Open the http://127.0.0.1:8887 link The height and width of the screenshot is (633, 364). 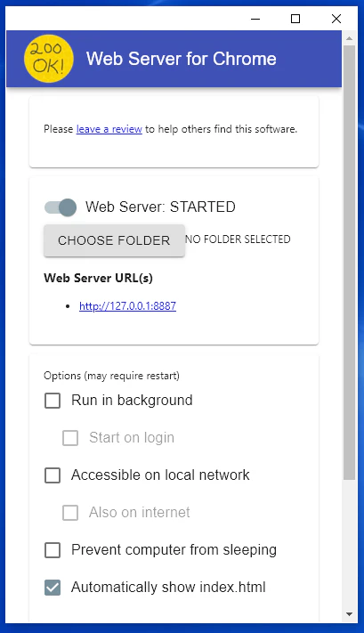pos(127,306)
